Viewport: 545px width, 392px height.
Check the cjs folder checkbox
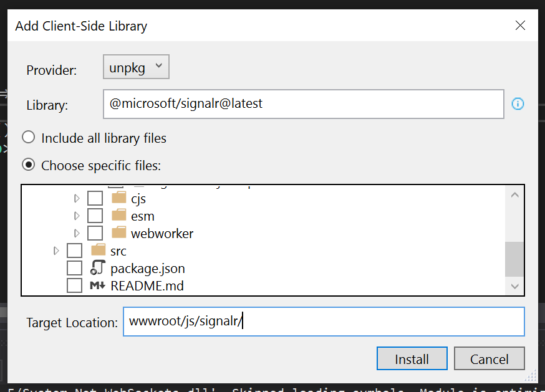click(95, 199)
